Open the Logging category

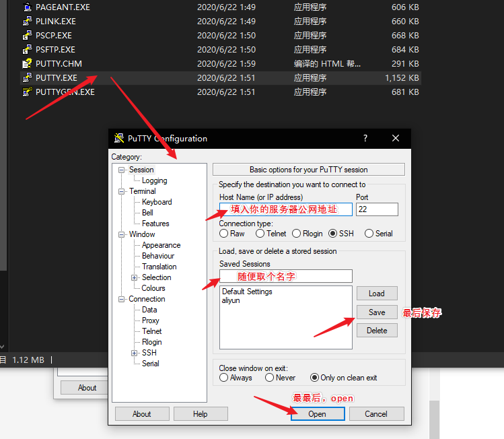155,180
